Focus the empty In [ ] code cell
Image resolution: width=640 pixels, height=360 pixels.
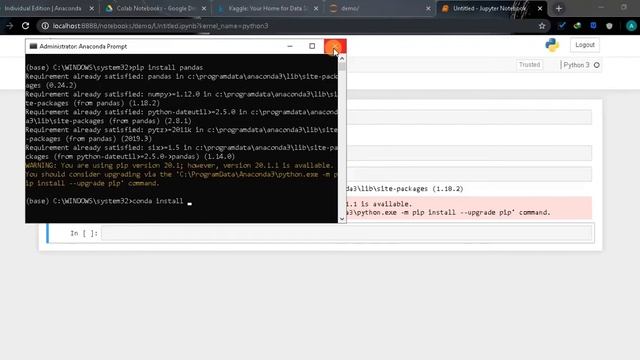pyautogui.click(x=347, y=233)
